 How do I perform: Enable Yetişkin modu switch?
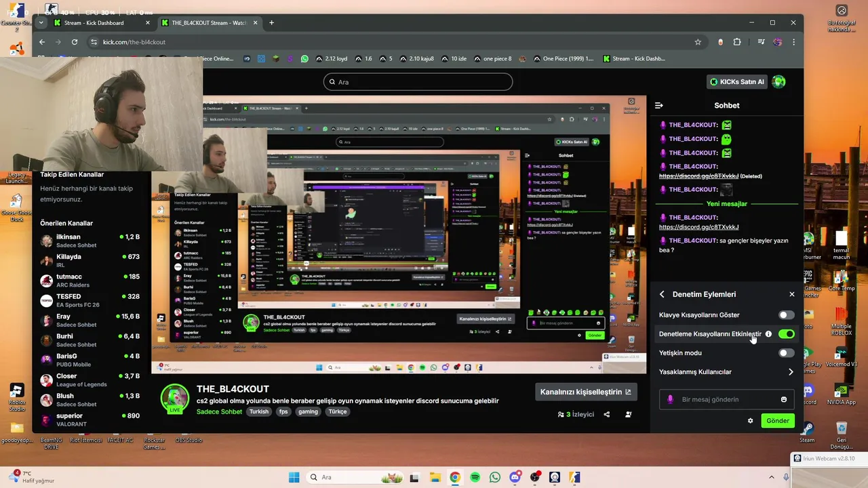pyautogui.click(x=786, y=353)
